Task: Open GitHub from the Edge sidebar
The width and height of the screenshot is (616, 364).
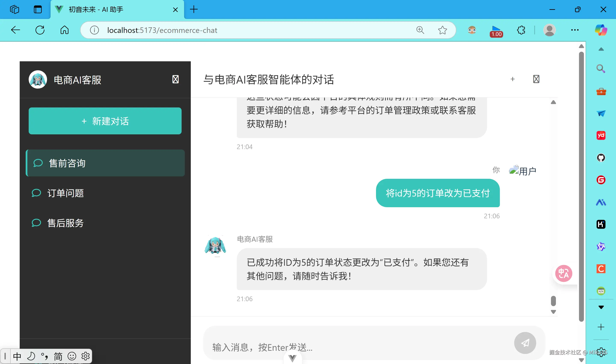Action: click(x=601, y=158)
